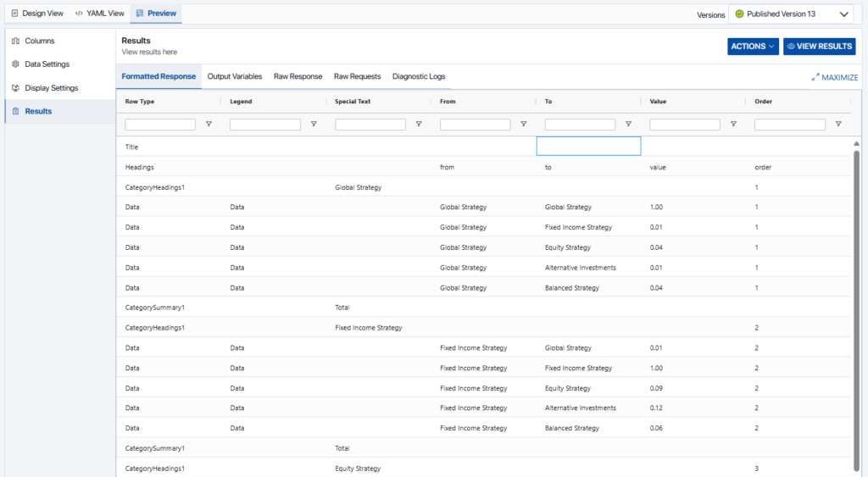The width and height of the screenshot is (868, 477).
Task: Focus the Value filter input
Action: [x=685, y=125]
